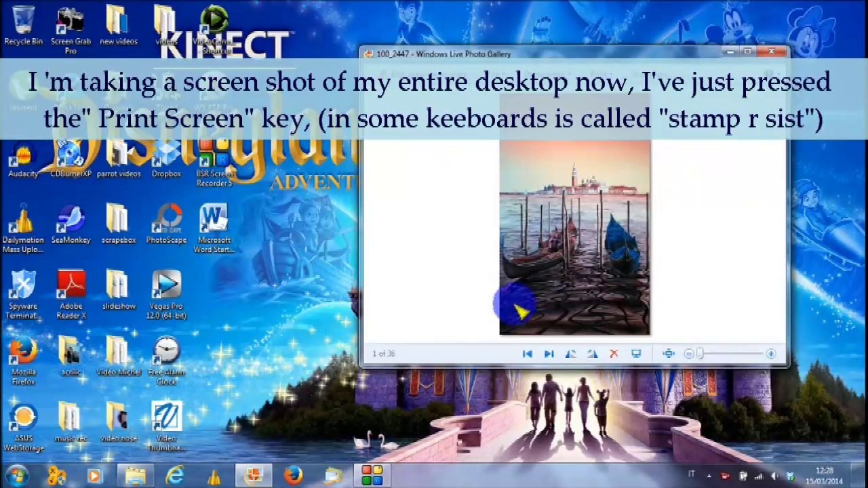
Task: Select the BSR Screen Recorder 5 shortcut
Action: pos(214,164)
